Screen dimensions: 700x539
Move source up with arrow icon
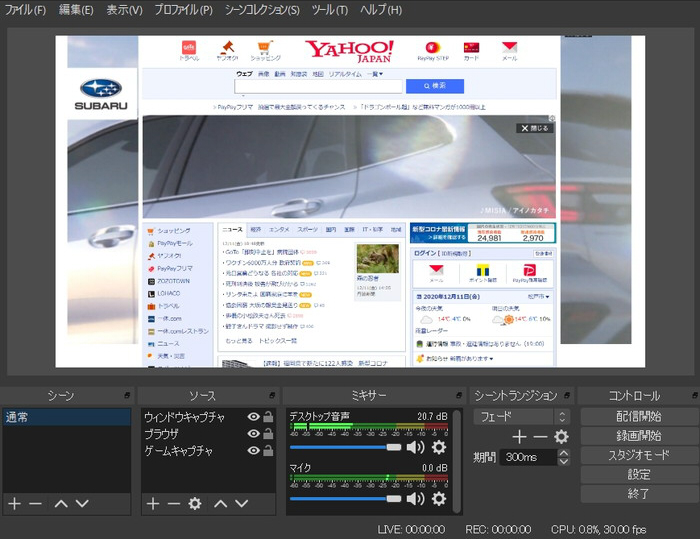pyautogui.click(x=221, y=504)
